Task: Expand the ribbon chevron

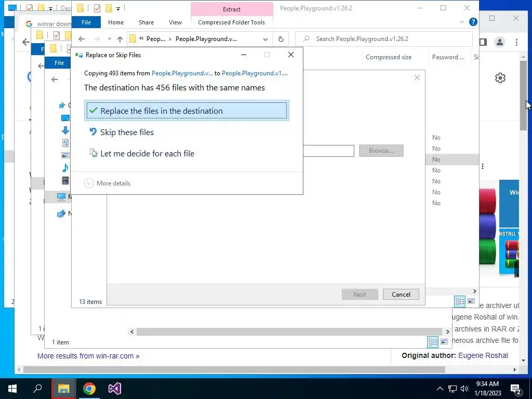Action: (462, 22)
